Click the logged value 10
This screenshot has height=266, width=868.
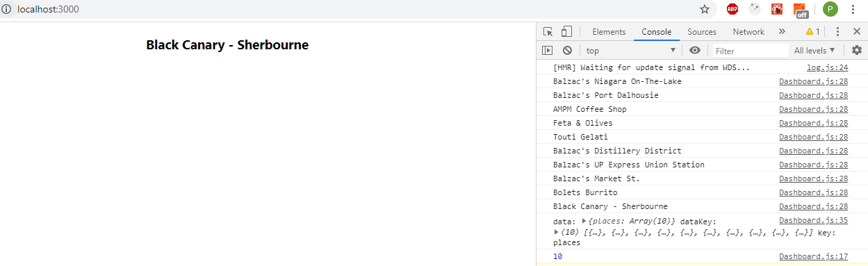click(x=557, y=256)
